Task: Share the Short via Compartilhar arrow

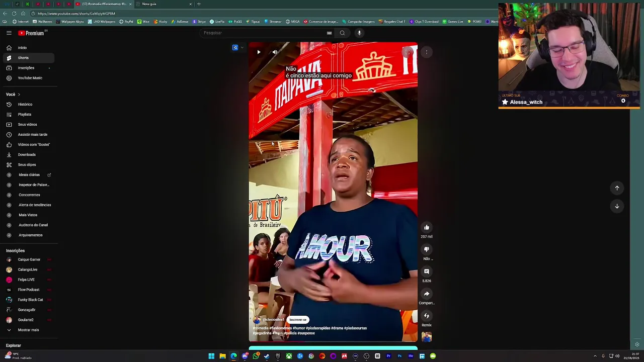Action: click(x=427, y=294)
